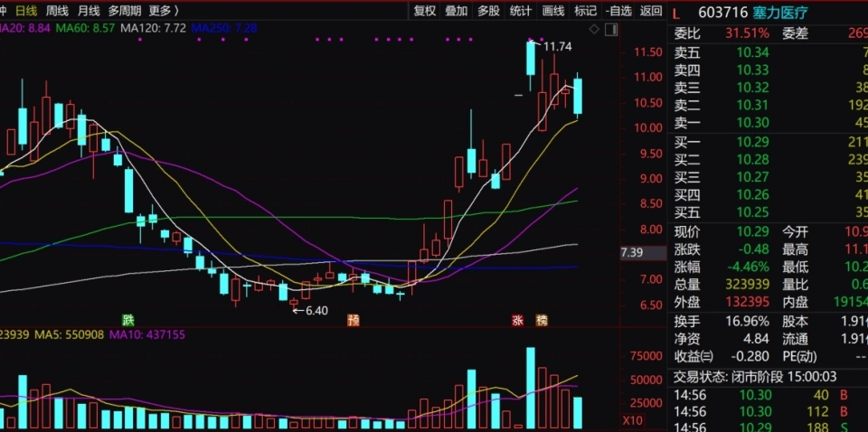The height and width of the screenshot is (432, 868).
Task: Switch to 月线 monthly chart
Action: pos(89,11)
